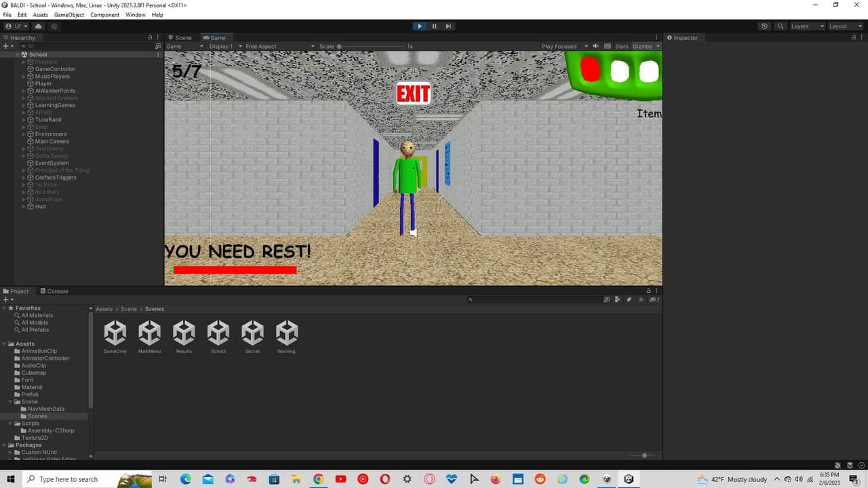Open the Edit menu
868x488 pixels.
click(x=22, y=15)
